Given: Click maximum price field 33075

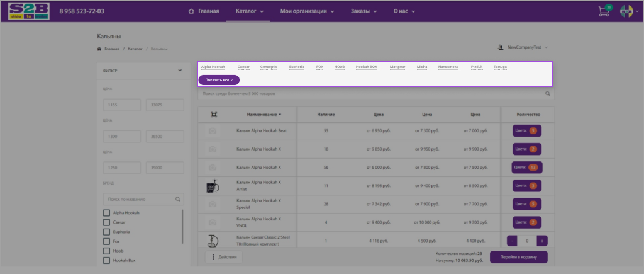Looking at the screenshot, I should 165,105.
